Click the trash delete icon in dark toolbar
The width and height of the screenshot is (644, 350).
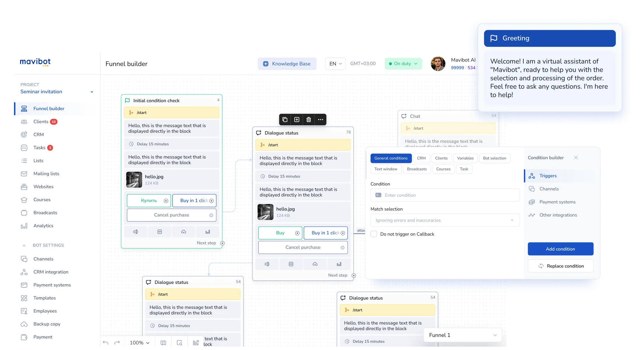pos(309,120)
